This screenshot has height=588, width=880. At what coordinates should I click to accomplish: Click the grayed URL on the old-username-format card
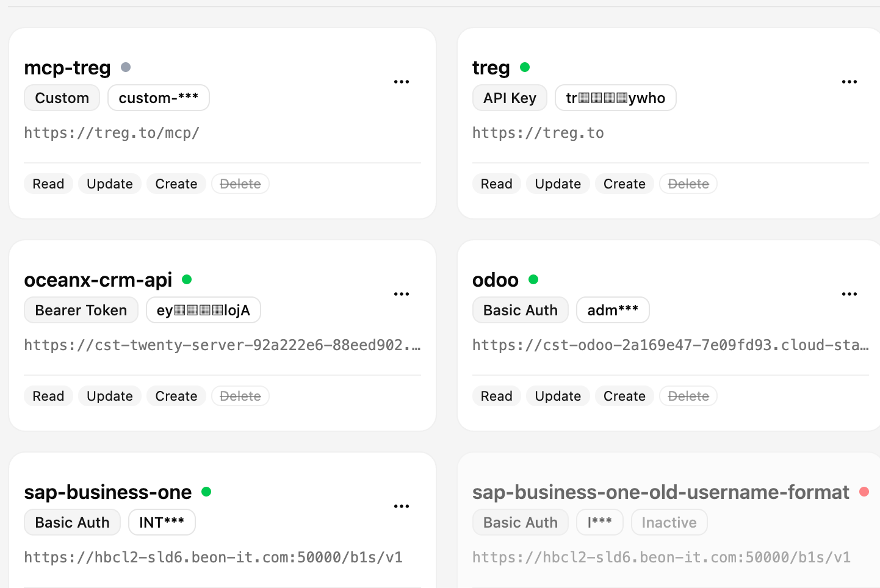[x=662, y=558]
